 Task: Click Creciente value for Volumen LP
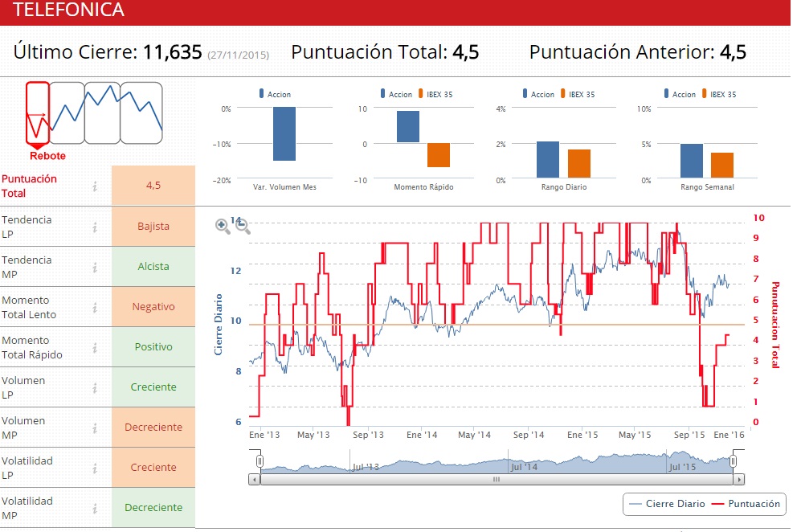(x=153, y=387)
